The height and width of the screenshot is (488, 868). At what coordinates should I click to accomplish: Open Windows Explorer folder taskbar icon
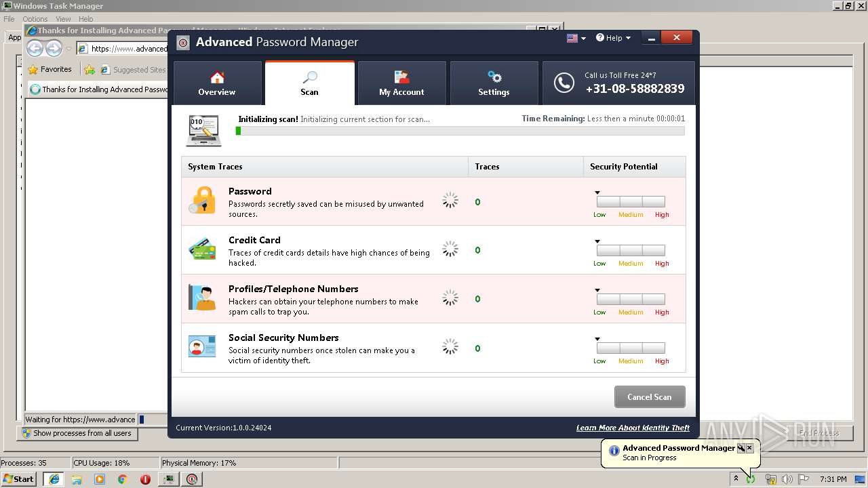77,479
